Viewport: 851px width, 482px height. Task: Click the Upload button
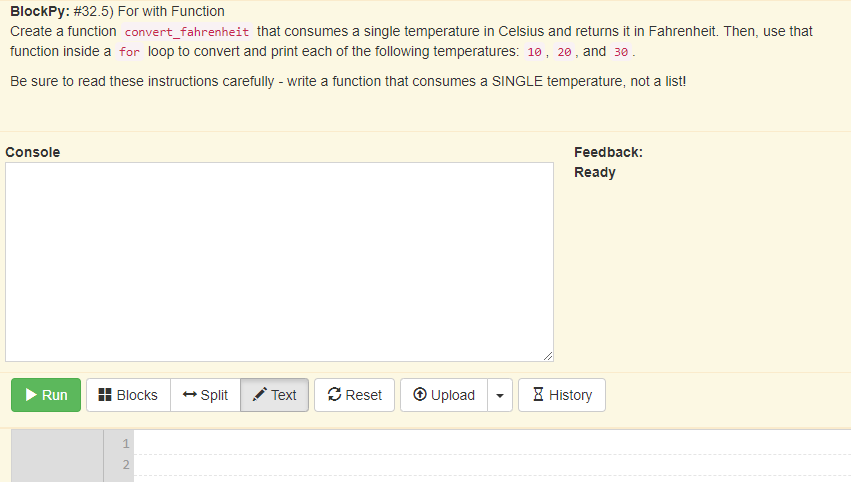pyautogui.click(x=444, y=395)
